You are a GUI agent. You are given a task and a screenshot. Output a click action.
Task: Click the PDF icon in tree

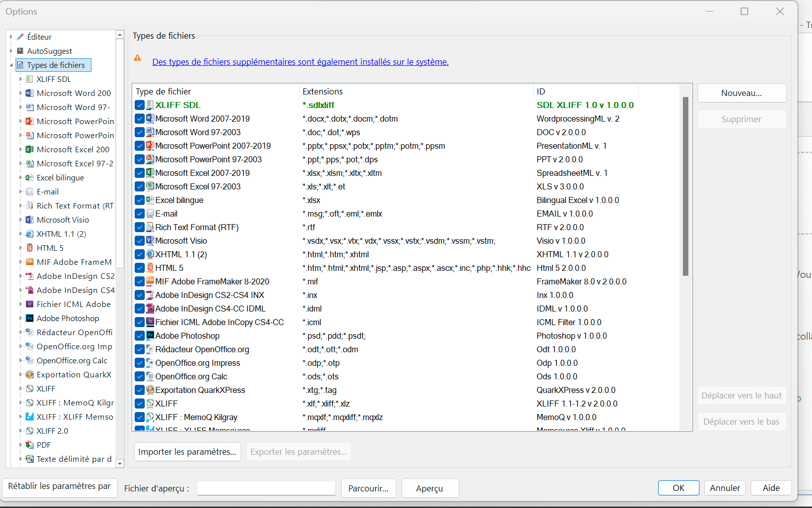coord(30,445)
